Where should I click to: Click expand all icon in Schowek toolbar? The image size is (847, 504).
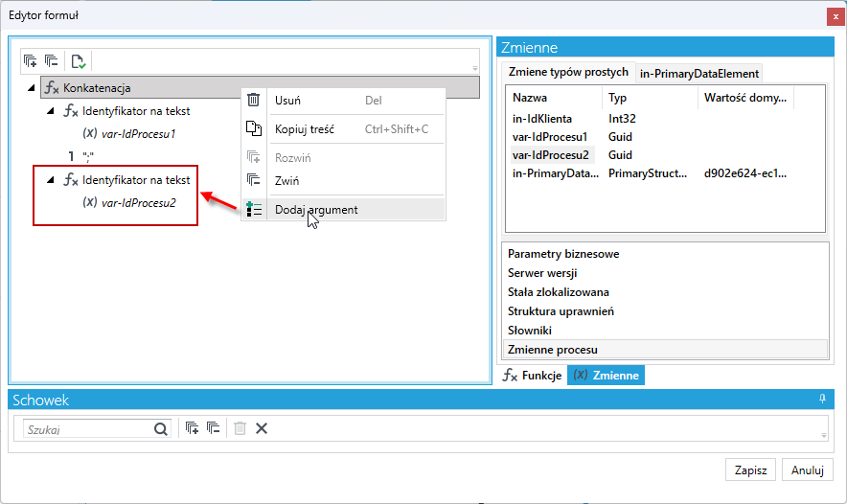point(192,428)
